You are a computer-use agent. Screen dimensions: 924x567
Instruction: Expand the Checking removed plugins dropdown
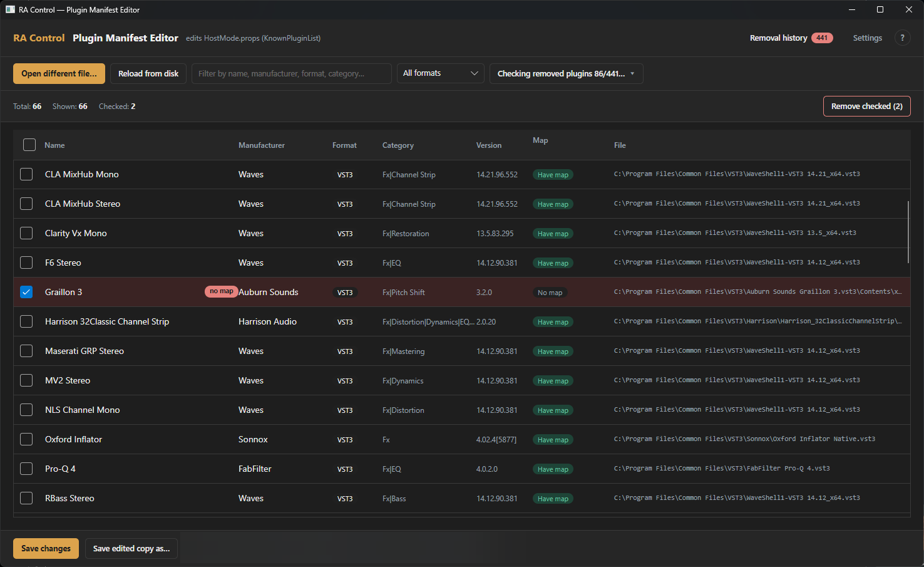(566, 73)
